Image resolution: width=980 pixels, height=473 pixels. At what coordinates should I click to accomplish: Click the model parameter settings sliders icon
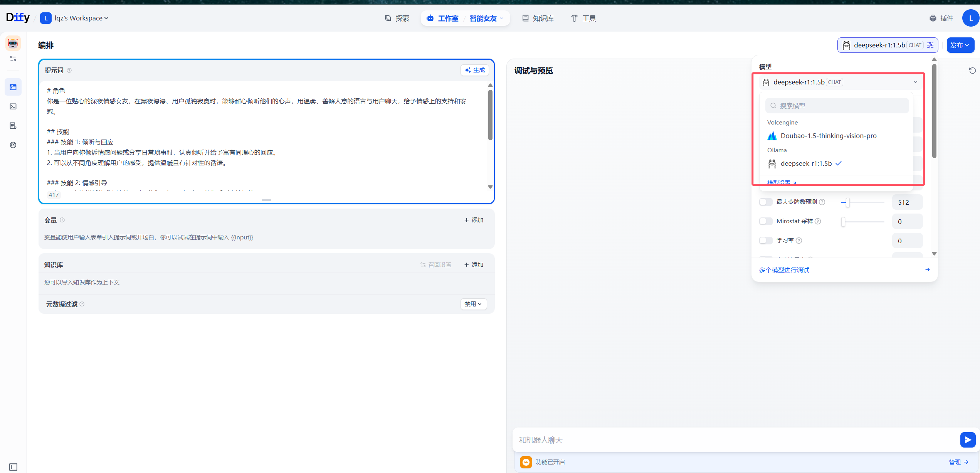coord(930,45)
